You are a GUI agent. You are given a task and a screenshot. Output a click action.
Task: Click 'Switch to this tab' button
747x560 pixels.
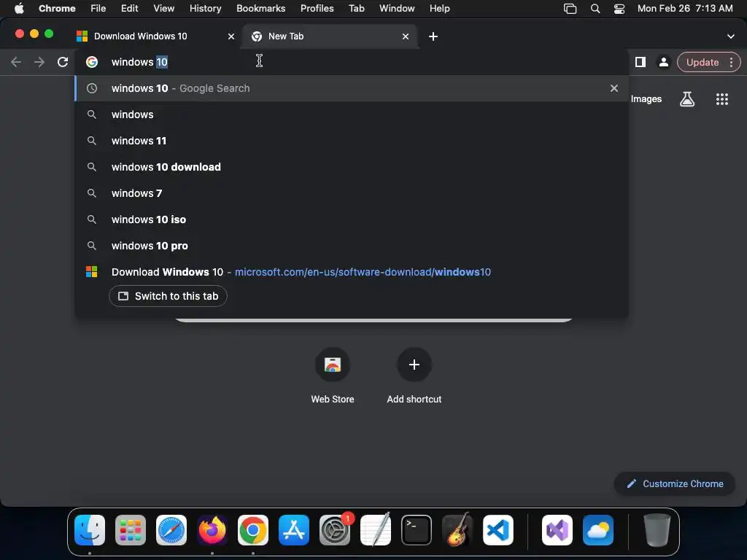click(168, 296)
